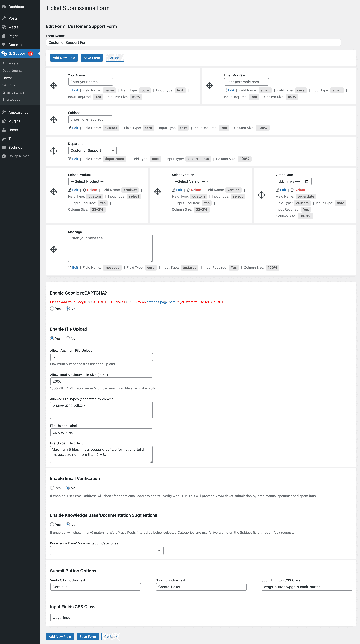Viewport: 360px width, 644px height.
Task: Click the bottom Add New Field button
Action: pyautogui.click(x=60, y=637)
